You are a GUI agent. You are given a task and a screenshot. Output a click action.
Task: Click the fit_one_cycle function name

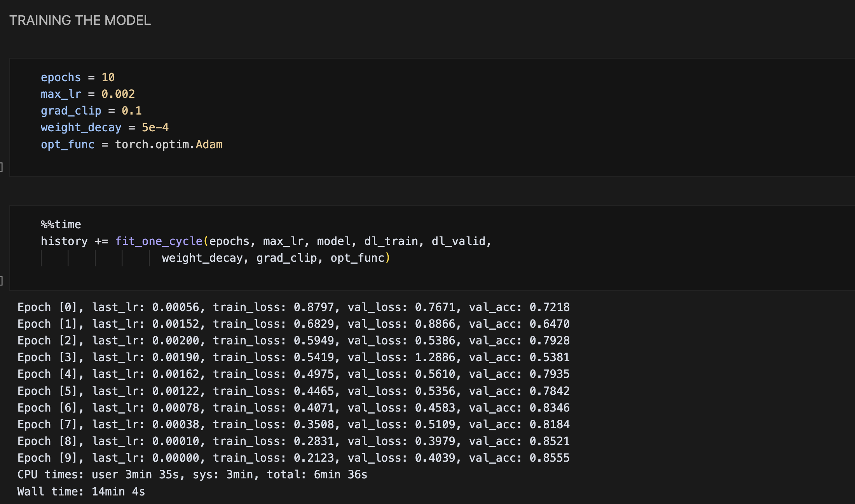click(x=159, y=241)
